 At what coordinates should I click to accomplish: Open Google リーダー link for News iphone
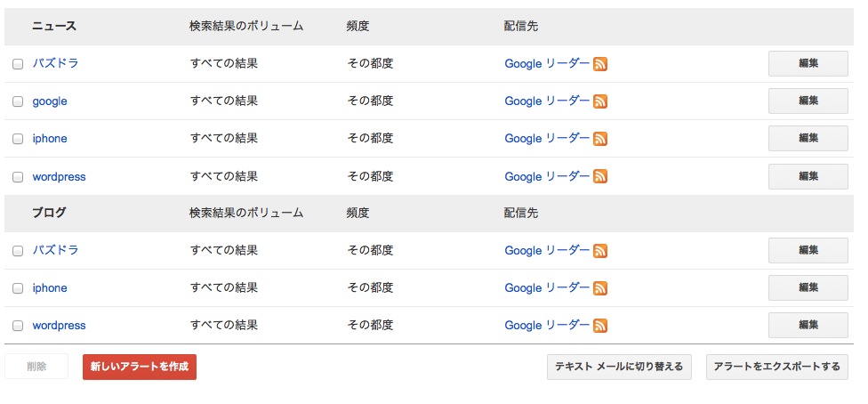[x=547, y=139]
